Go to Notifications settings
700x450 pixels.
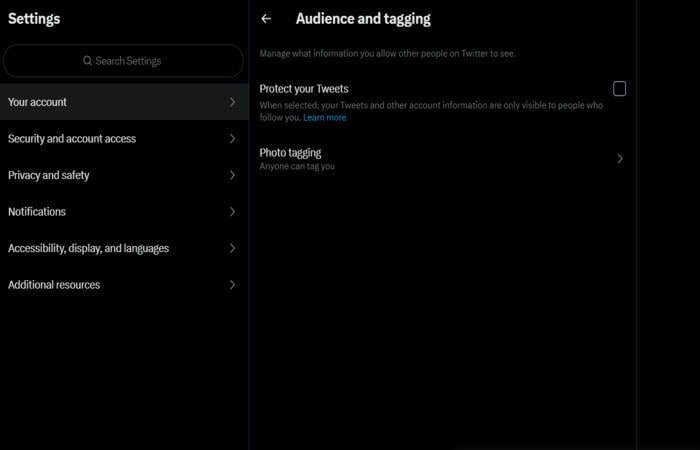(x=124, y=212)
